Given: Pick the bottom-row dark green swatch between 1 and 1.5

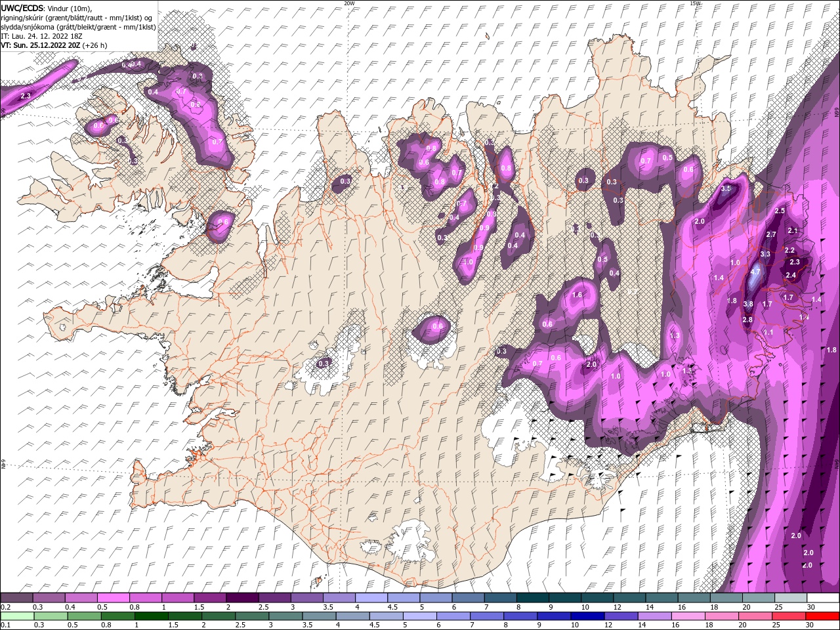Looking at the screenshot, I should [x=151, y=616].
